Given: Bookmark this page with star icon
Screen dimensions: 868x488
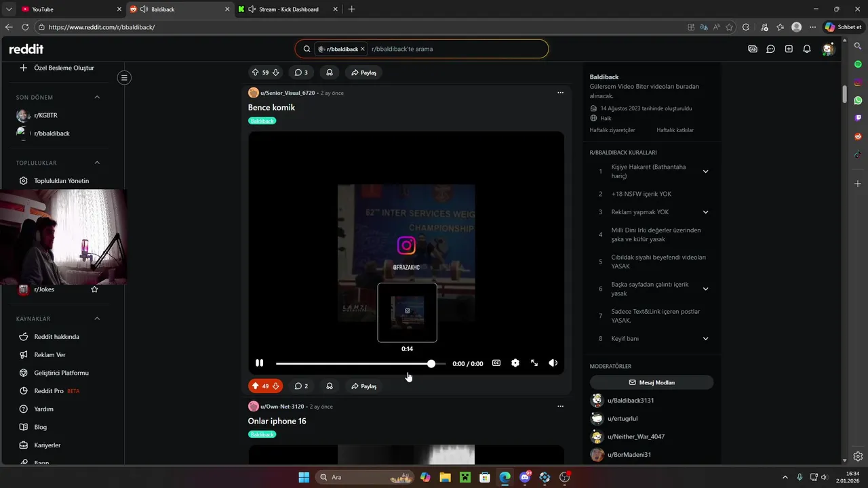Looking at the screenshot, I should click(730, 27).
